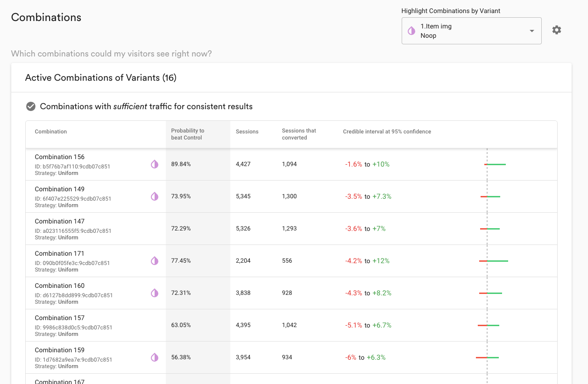The height and width of the screenshot is (384, 588).
Task: Sort by Sessions that converted header
Action: click(x=299, y=134)
